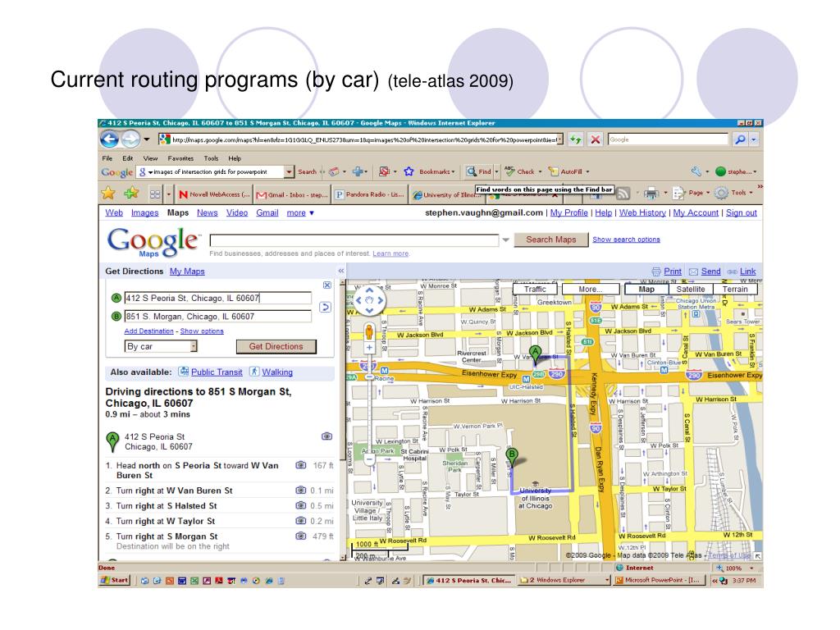Switch to Novell WebAccess browser tab
This screenshot has width=840, height=630.
click(214, 194)
